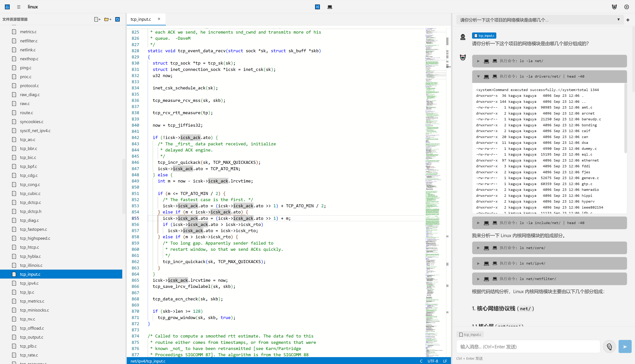Close the tcp_input.c editor tab
This screenshot has height=364, width=635.
(x=159, y=19)
